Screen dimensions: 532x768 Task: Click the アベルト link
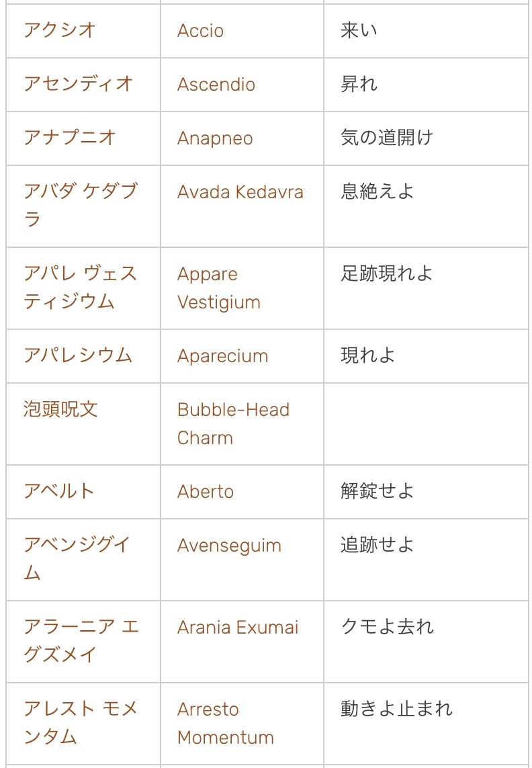point(59,491)
